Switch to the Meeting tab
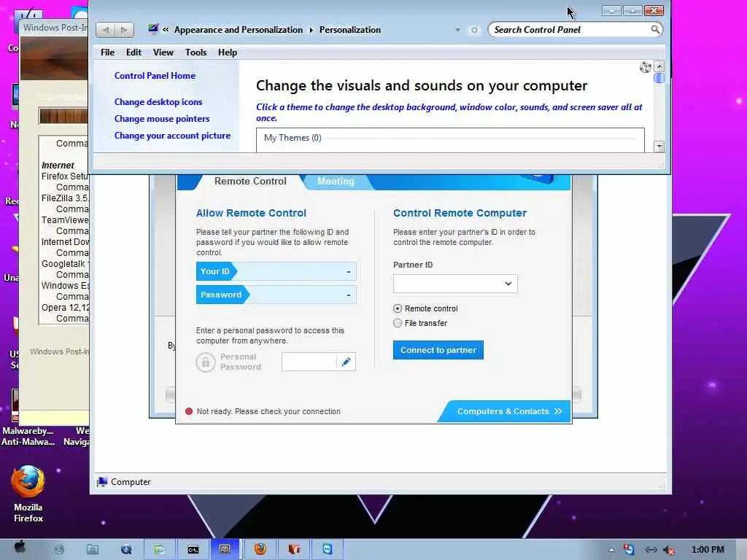Viewport: 747px width, 560px height. click(x=336, y=182)
